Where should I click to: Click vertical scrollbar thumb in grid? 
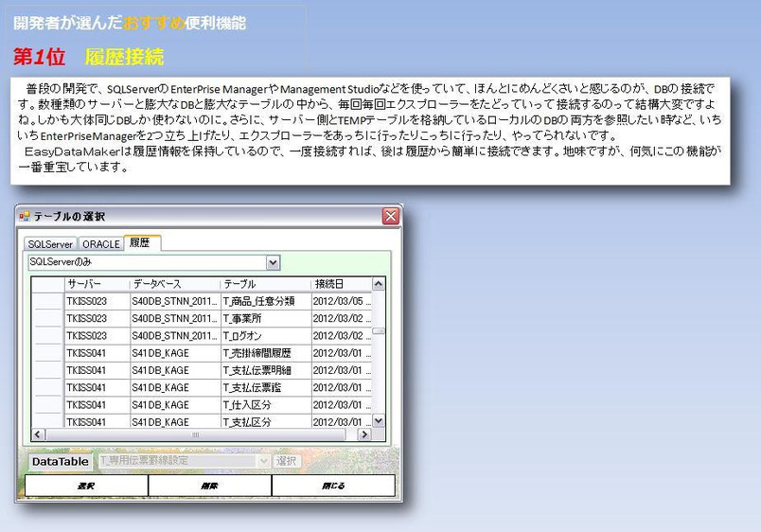click(x=378, y=331)
